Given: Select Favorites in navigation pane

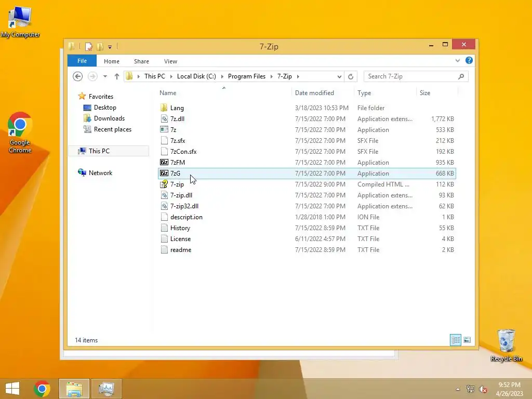Looking at the screenshot, I should (x=101, y=96).
